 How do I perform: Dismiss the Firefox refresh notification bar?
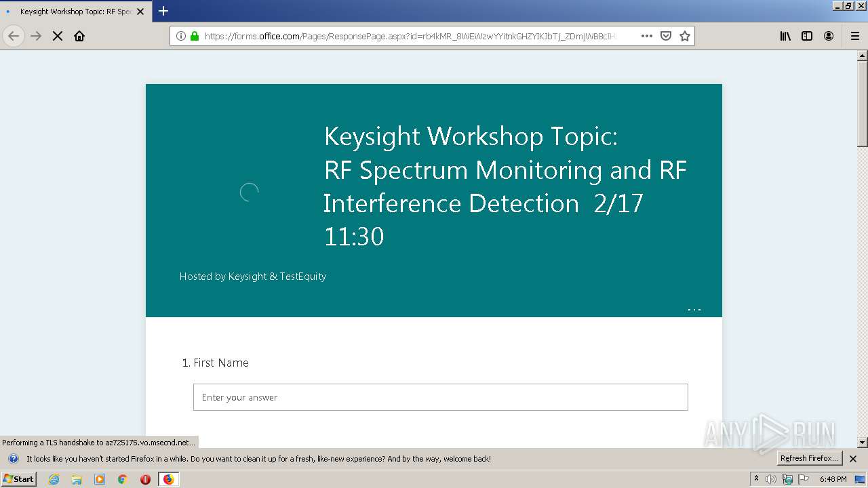coord(854,459)
